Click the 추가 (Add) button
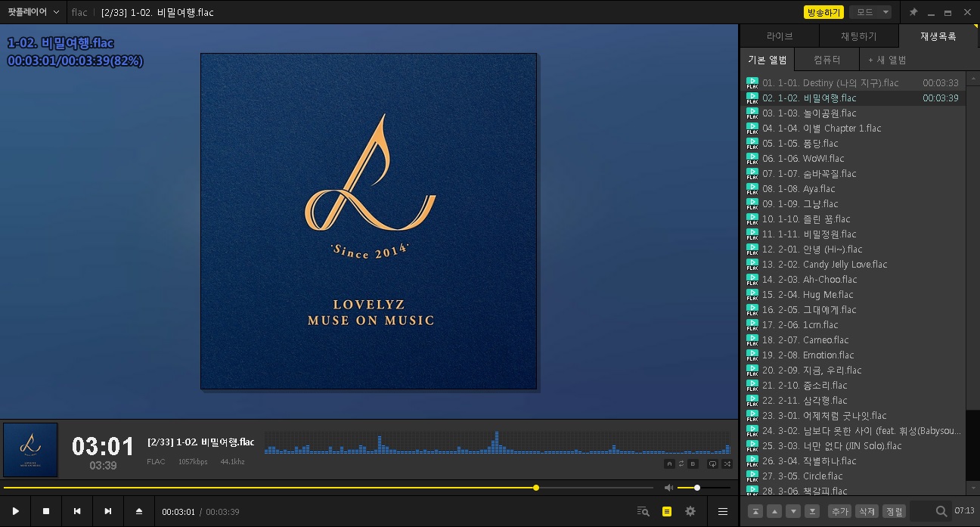Image resolution: width=980 pixels, height=527 pixels. click(839, 511)
